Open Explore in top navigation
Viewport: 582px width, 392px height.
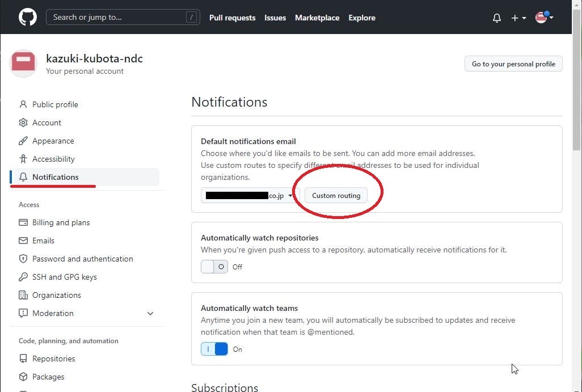click(x=362, y=18)
